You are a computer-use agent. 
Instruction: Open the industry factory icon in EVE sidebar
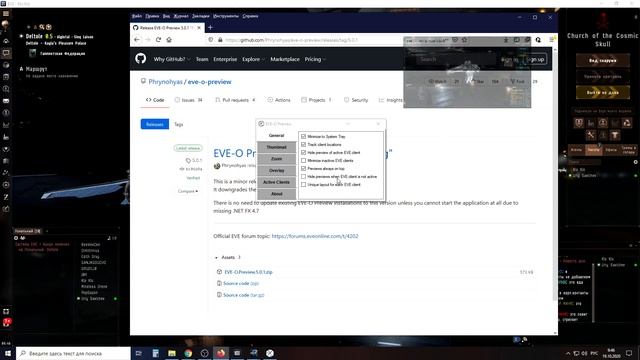coord(6,137)
